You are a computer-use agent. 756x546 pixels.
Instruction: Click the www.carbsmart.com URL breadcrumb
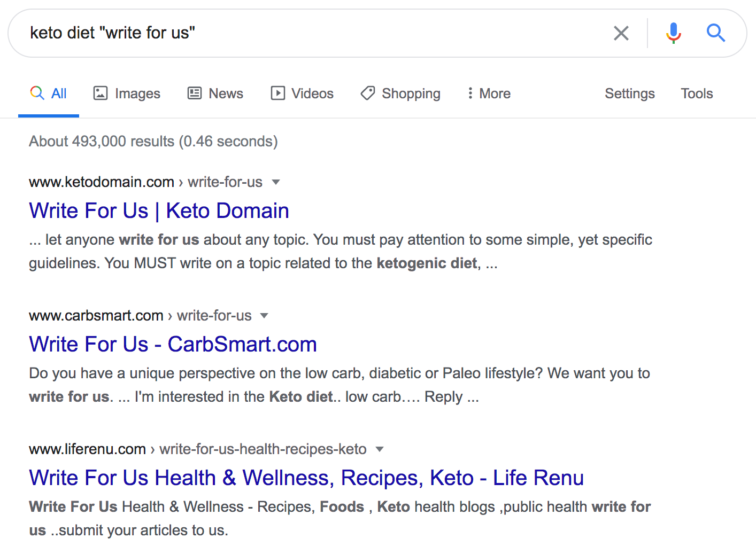coord(140,316)
